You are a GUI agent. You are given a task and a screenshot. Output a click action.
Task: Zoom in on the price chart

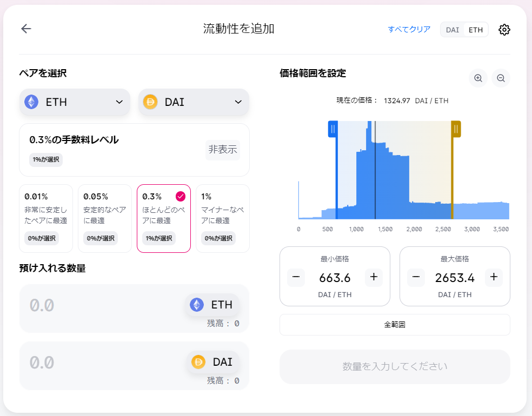point(478,78)
